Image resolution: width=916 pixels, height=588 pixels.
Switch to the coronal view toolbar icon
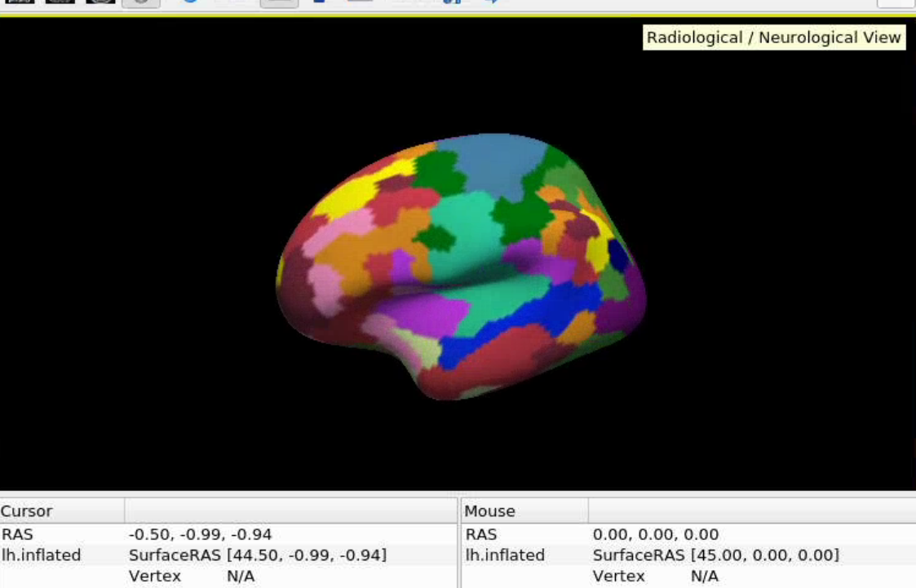coord(60,1)
